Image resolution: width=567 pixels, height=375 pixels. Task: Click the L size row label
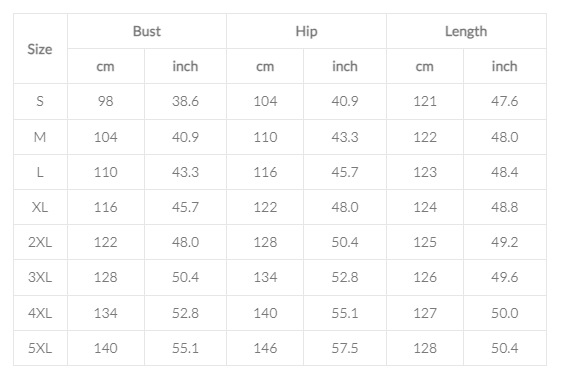click(40, 172)
